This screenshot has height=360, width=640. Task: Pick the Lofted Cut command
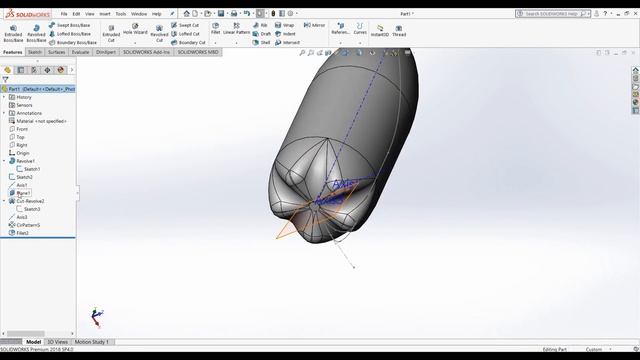(185, 34)
